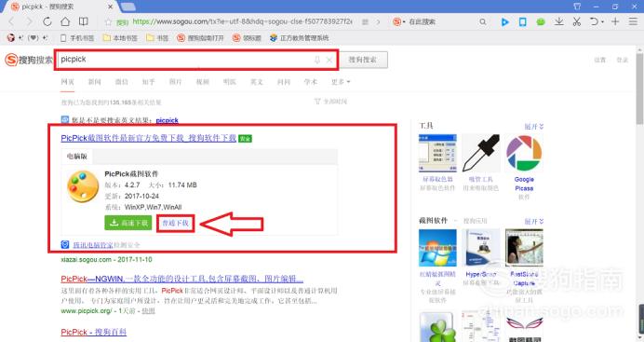Click the PicPick palette app icon
The image size is (644, 342).
tap(83, 186)
